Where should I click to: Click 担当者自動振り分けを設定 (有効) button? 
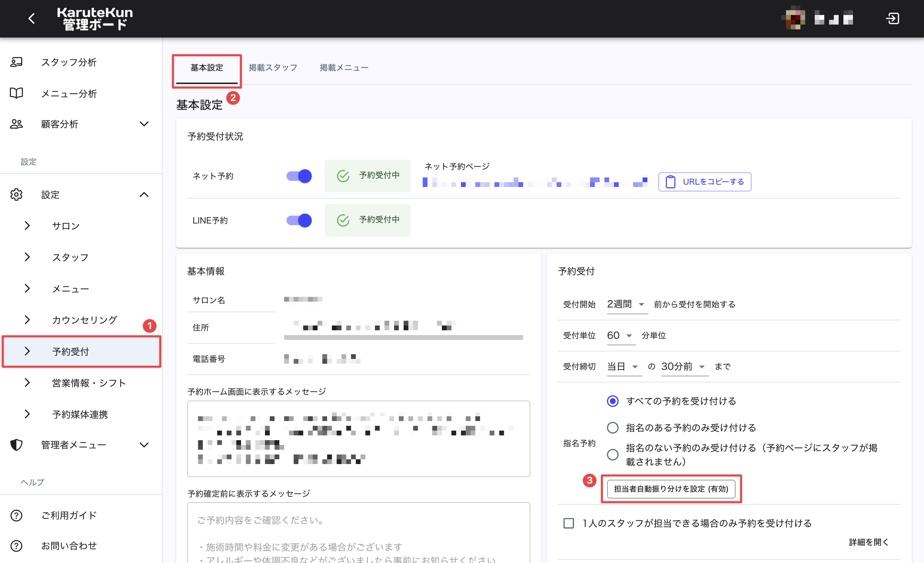tap(671, 489)
